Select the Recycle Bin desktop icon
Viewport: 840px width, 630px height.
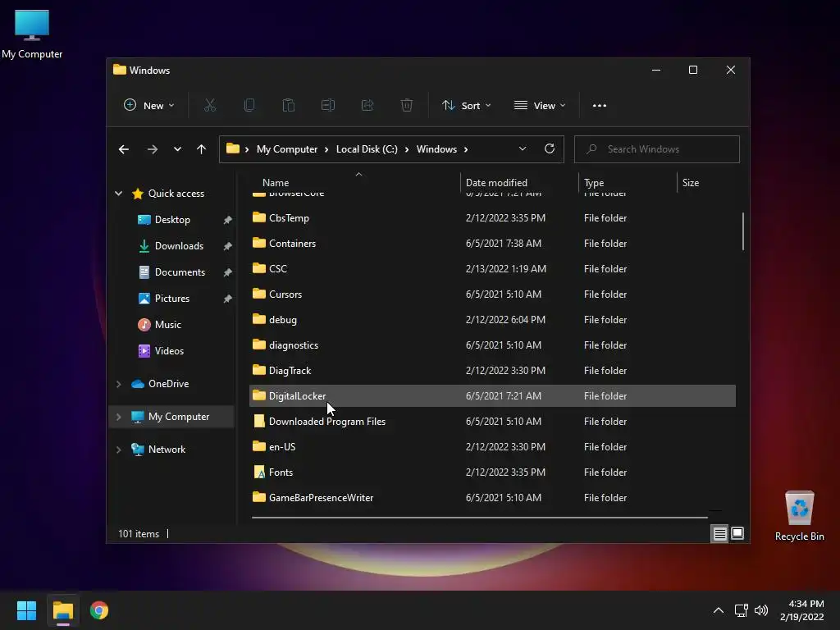(x=800, y=517)
